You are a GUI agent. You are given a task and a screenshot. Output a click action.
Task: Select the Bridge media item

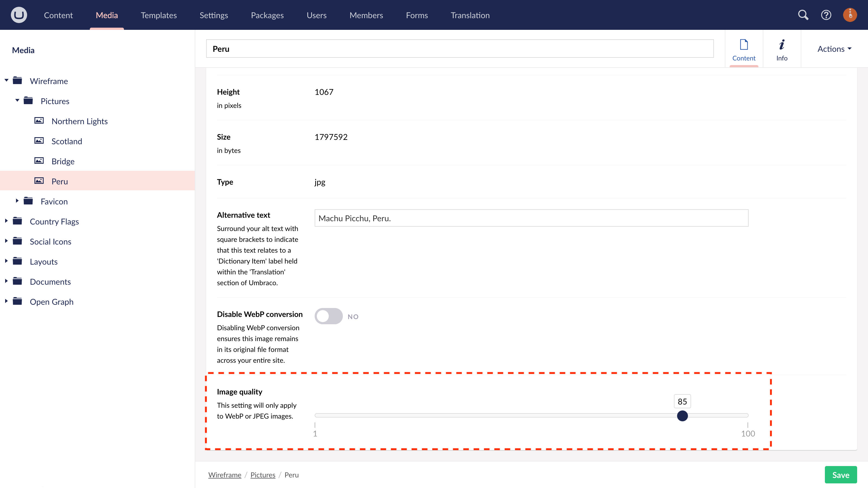[x=63, y=161]
